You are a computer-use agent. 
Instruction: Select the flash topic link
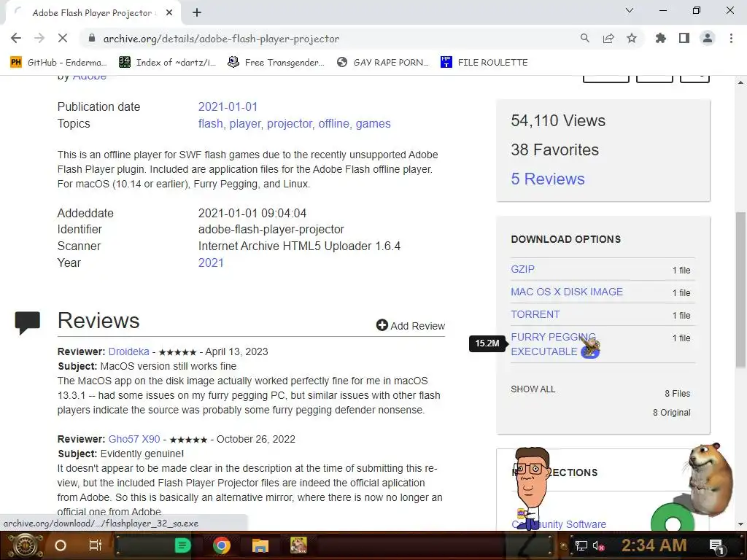click(x=211, y=124)
